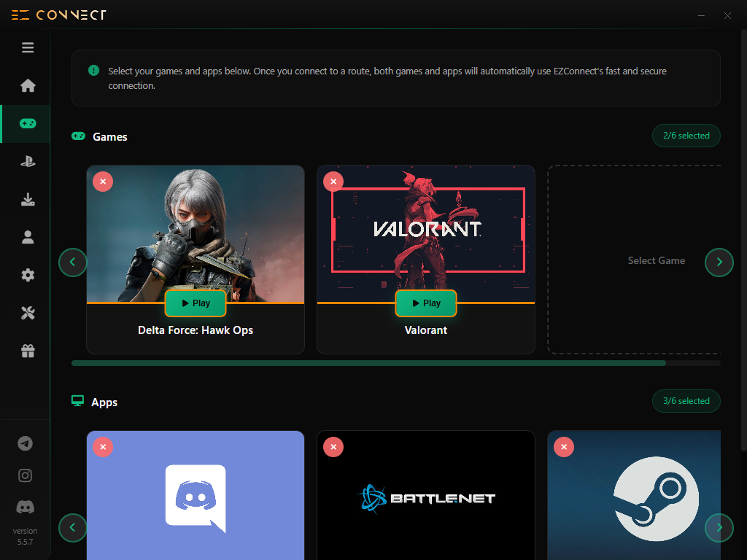The image size is (747, 560).
Task: Open the tools wrench-screwdriver icon
Action: point(28,314)
